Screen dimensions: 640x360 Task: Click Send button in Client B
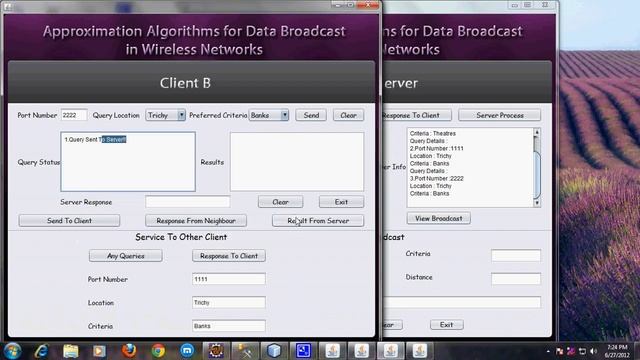coord(311,115)
